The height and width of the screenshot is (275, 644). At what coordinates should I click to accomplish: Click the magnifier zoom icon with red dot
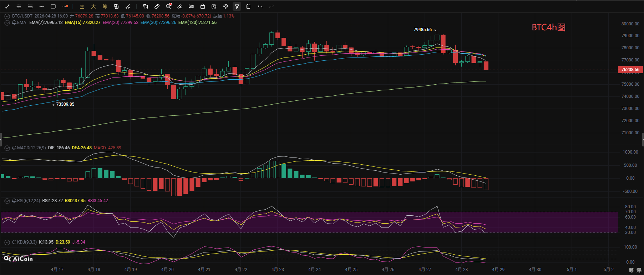169,6
